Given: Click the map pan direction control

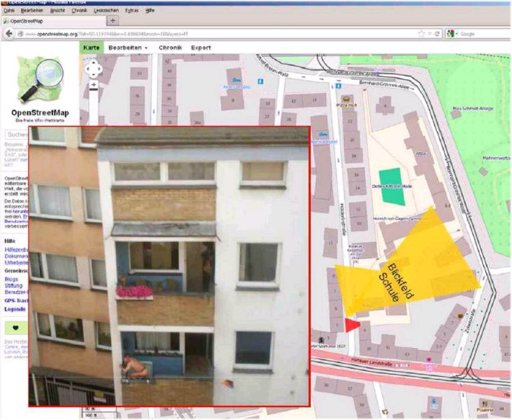Looking at the screenshot, I should pos(94,69).
